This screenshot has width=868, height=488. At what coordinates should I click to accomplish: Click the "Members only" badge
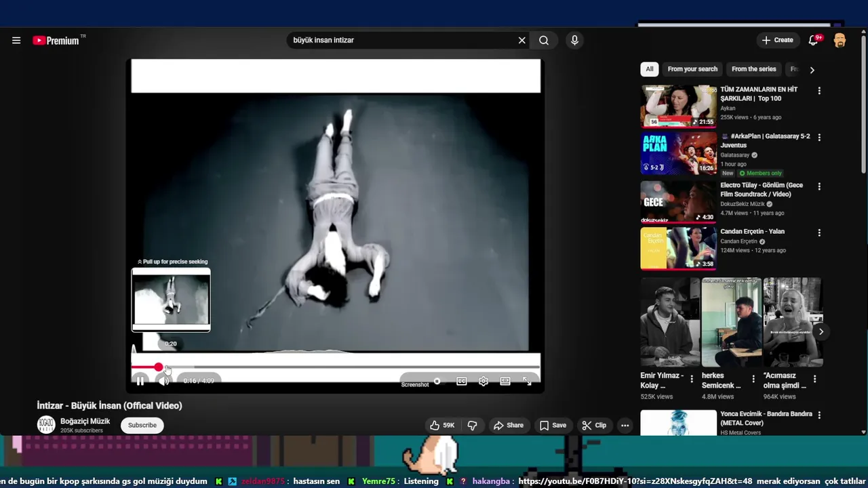(760, 174)
